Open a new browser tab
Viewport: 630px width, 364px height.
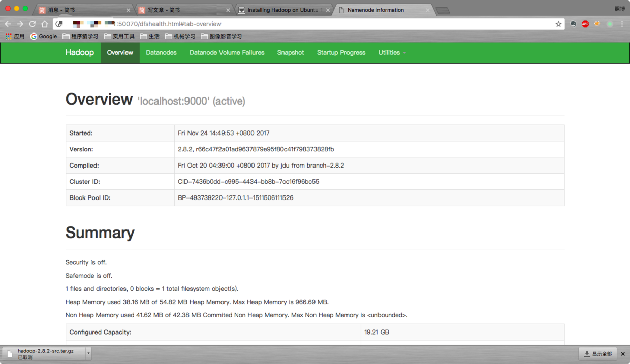(x=443, y=11)
